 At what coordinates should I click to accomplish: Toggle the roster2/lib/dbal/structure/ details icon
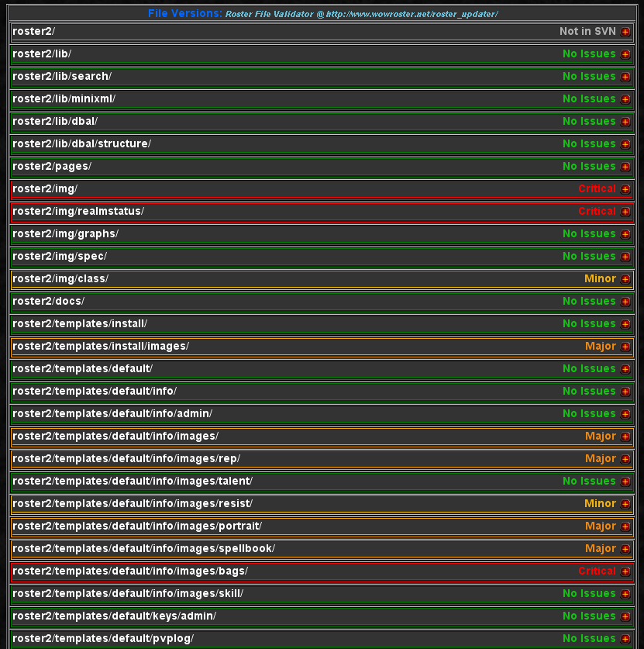pyautogui.click(x=625, y=144)
